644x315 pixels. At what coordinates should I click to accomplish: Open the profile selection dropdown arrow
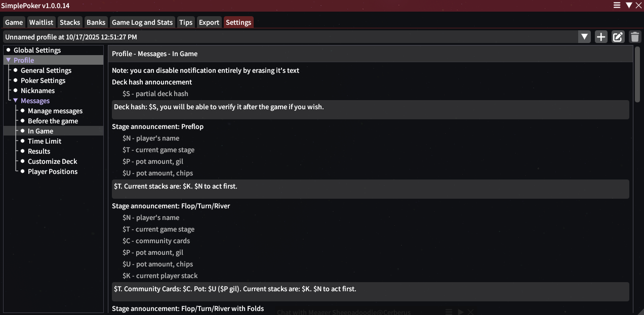585,37
